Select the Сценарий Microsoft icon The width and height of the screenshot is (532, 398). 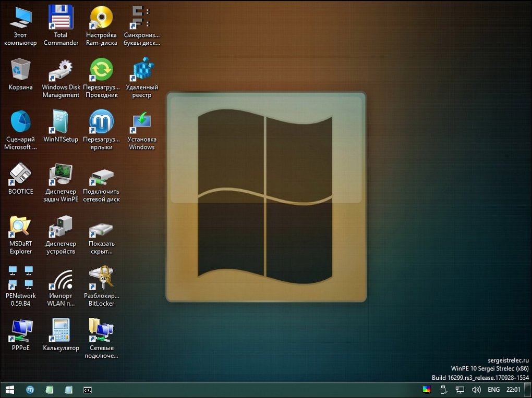click(20, 131)
